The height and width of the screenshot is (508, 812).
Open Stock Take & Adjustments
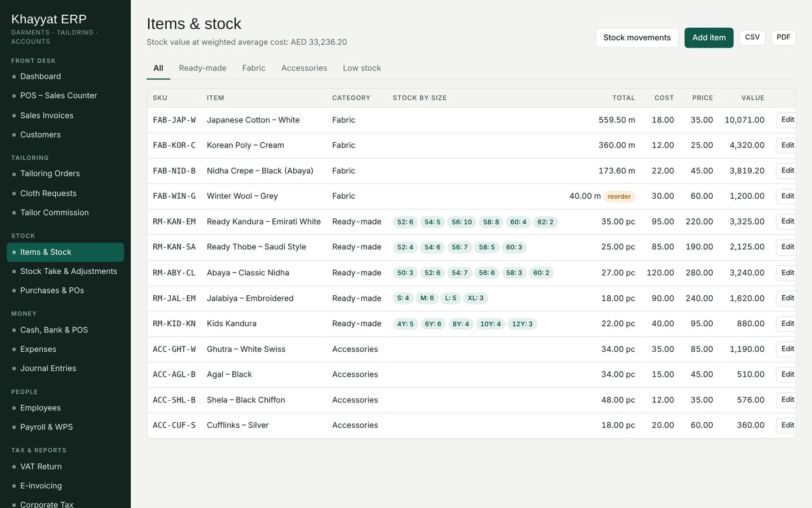point(65,271)
